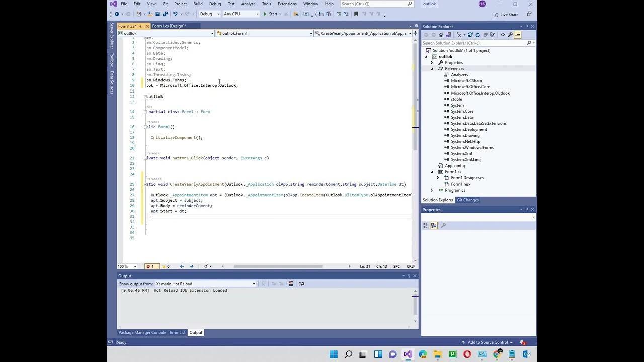Open the Server Explorer side tab

[x=112, y=36]
